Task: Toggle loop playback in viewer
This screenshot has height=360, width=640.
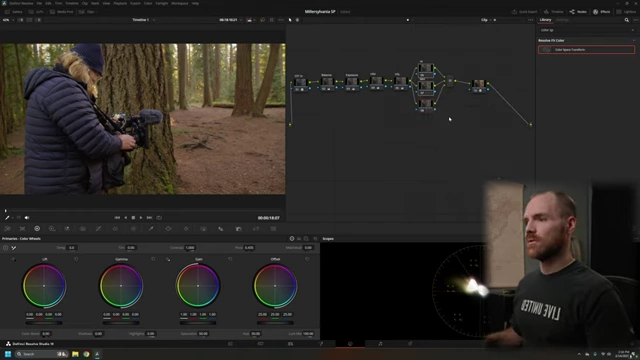Action: pos(159,218)
